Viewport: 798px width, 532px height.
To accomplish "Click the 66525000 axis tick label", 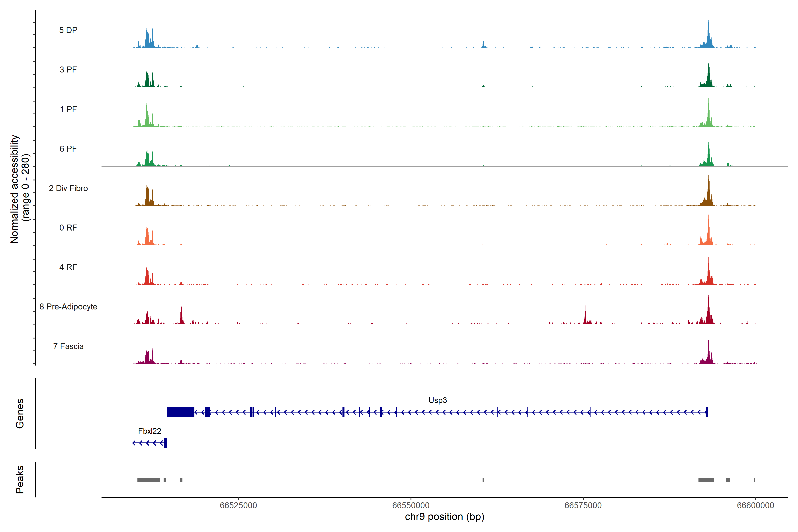I will point(238,505).
